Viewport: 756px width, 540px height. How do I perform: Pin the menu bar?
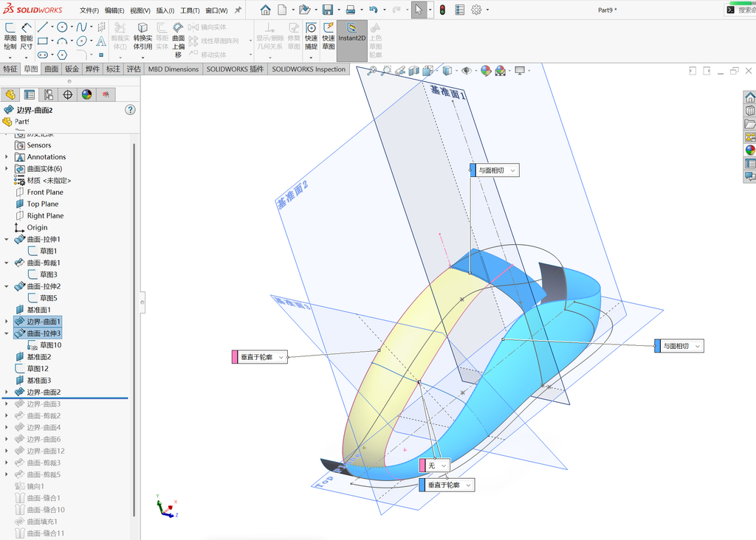click(238, 10)
